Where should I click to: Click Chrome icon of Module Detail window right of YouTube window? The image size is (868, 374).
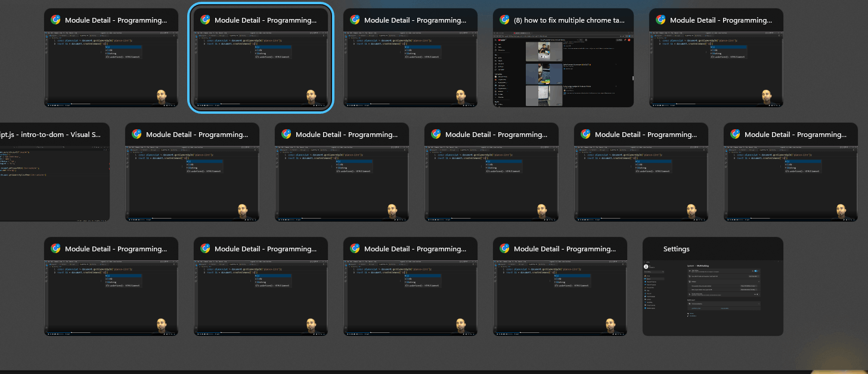pos(661,20)
